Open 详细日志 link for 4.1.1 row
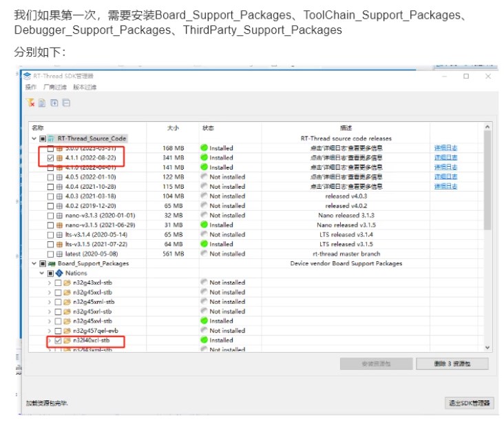This screenshot has height=432, width=504. click(445, 158)
